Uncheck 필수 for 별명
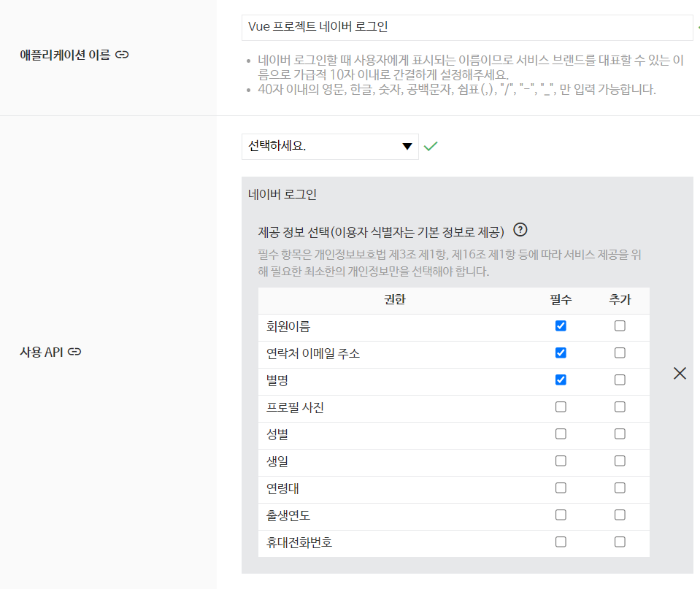The width and height of the screenshot is (700, 589). point(561,380)
